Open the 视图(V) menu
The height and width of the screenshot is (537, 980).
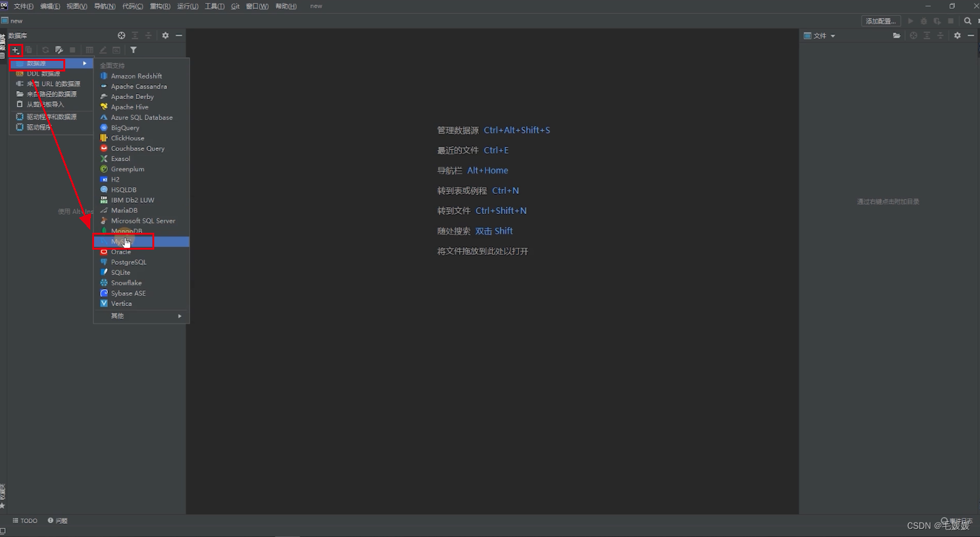[x=77, y=6]
